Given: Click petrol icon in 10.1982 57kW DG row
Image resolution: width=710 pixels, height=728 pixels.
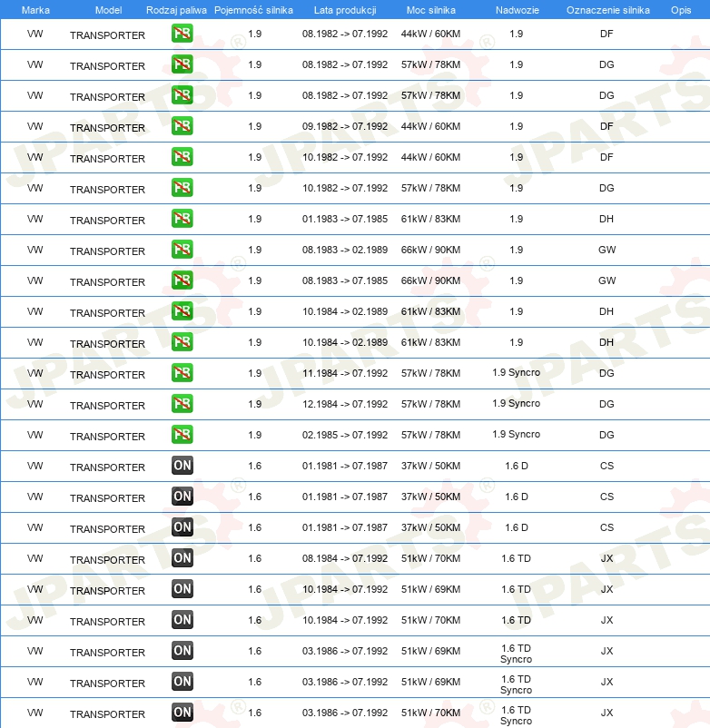Looking at the screenshot, I should click(x=182, y=188).
